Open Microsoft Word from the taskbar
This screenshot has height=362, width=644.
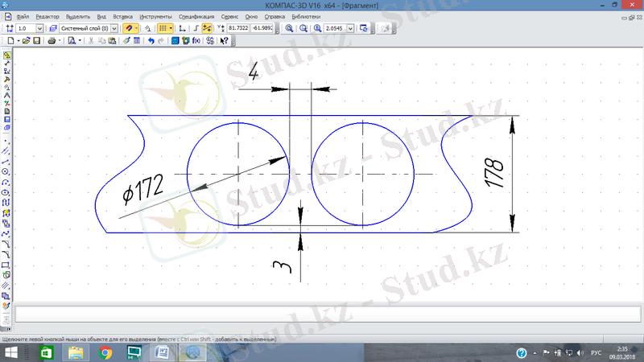tap(162, 352)
